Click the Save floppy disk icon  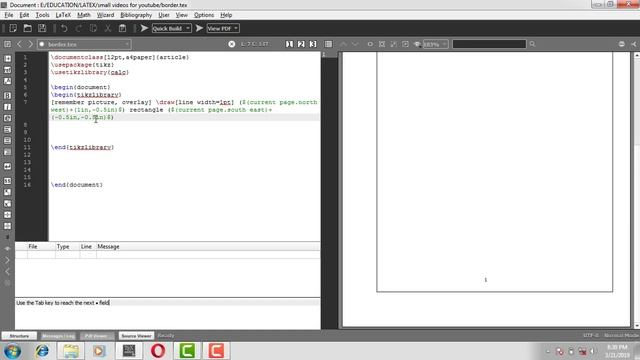tap(42, 28)
